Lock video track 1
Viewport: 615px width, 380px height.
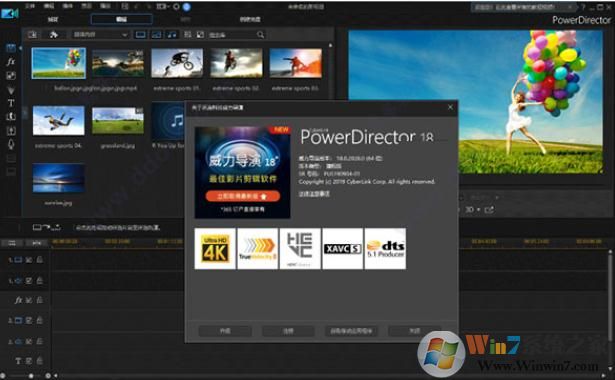pyautogui.click(x=40, y=260)
